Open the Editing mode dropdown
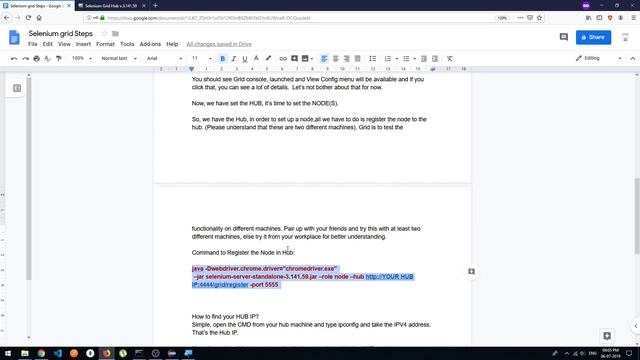640x360 pixels. [x=598, y=59]
